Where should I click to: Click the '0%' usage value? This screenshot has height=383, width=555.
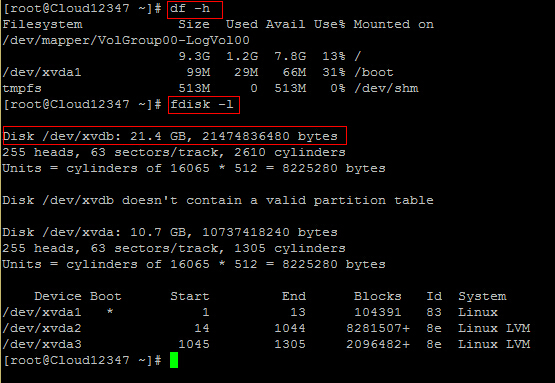[x=338, y=88]
